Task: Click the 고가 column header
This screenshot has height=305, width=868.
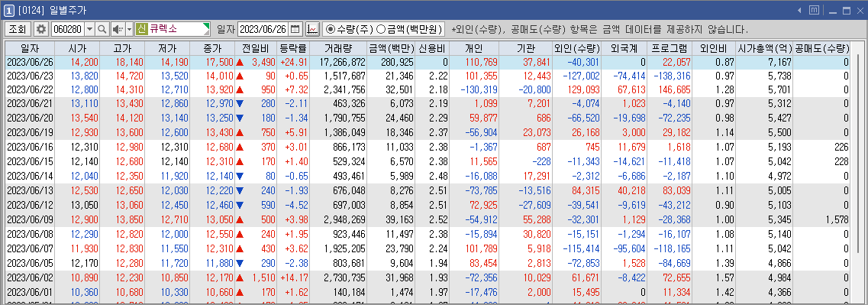Action: (122, 48)
